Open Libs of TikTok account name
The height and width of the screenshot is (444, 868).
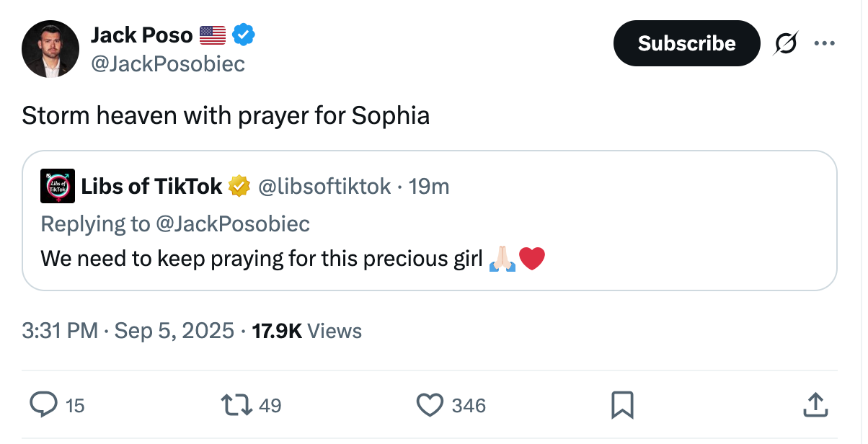pos(151,187)
